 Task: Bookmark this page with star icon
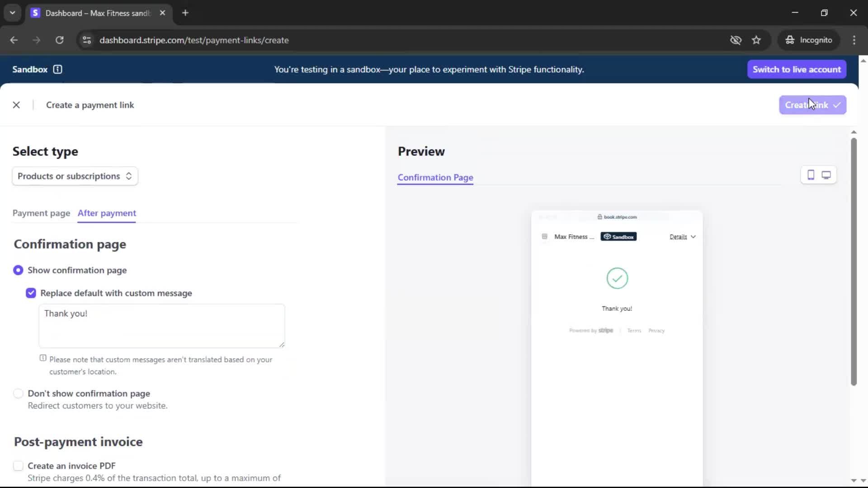pyautogui.click(x=756, y=40)
